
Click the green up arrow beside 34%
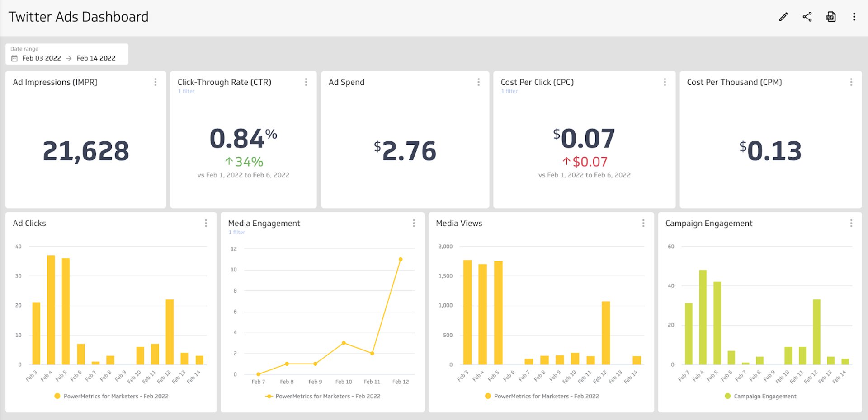(230, 161)
